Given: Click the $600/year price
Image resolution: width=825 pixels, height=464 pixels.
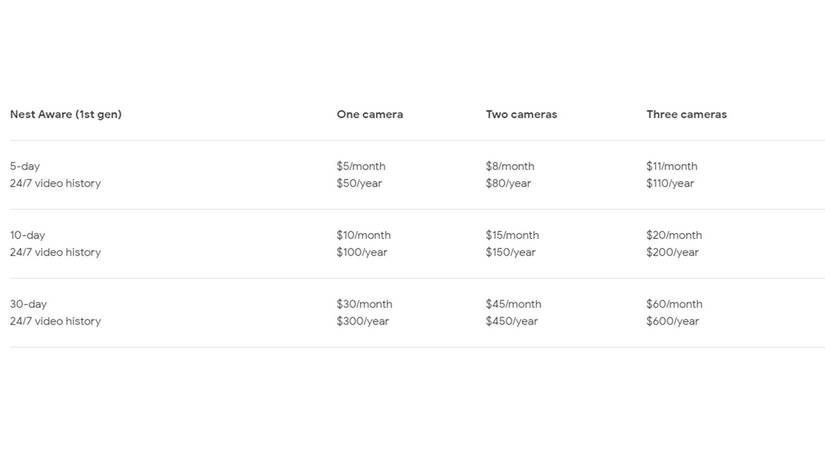Looking at the screenshot, I should [x=672, y=321].
